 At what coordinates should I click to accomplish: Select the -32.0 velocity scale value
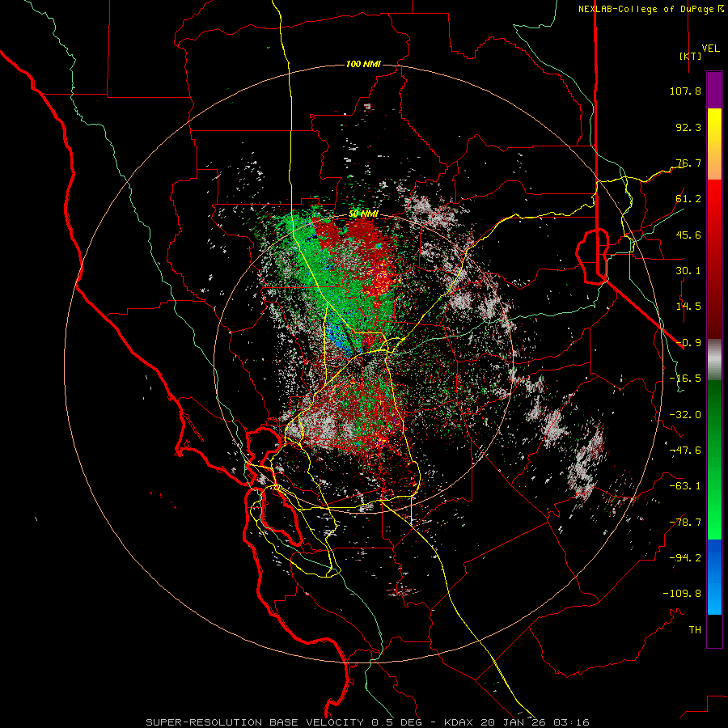685,415
